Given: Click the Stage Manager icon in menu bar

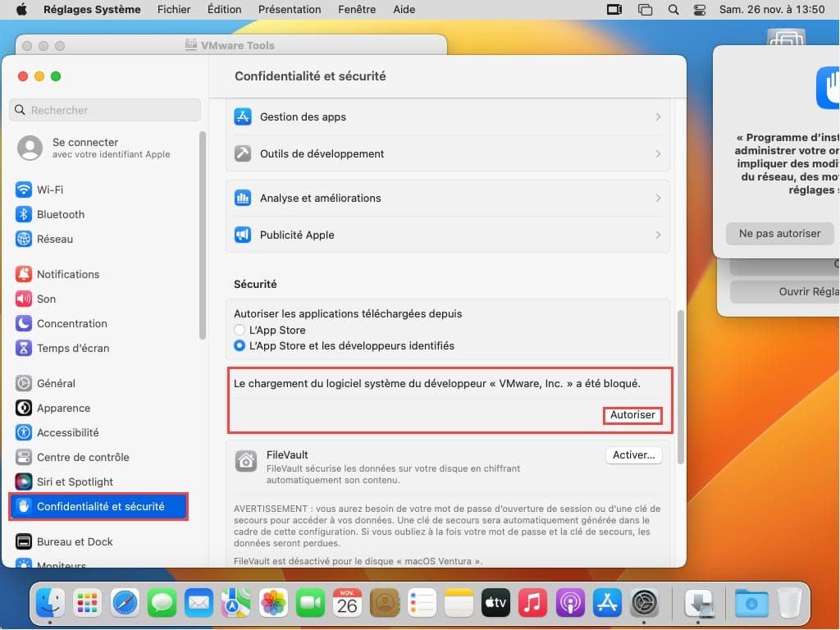Looking at the screenshot, I should (x=646, y=10).
